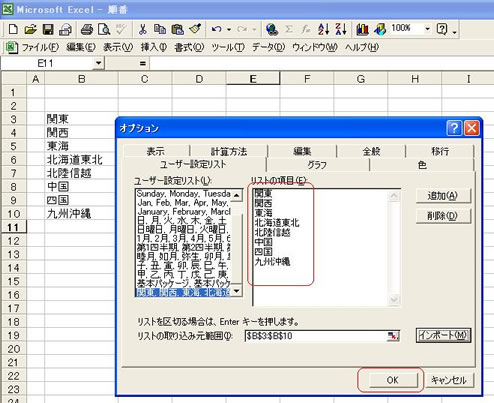Sort descending with the Z-A icon

341,29
